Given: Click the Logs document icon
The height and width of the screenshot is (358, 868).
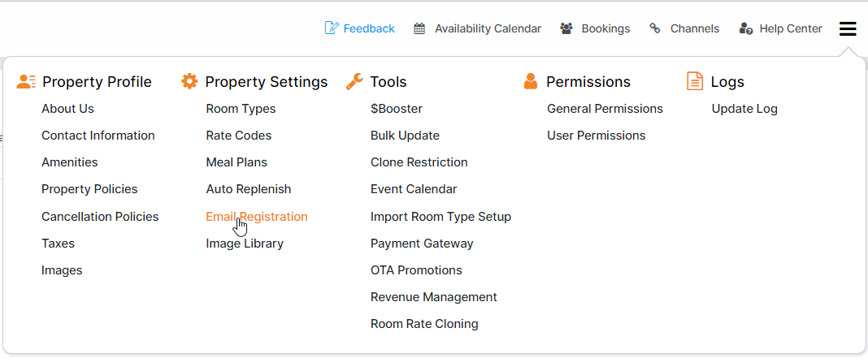Looking at the screenshot, I should [x=695, y=81].
